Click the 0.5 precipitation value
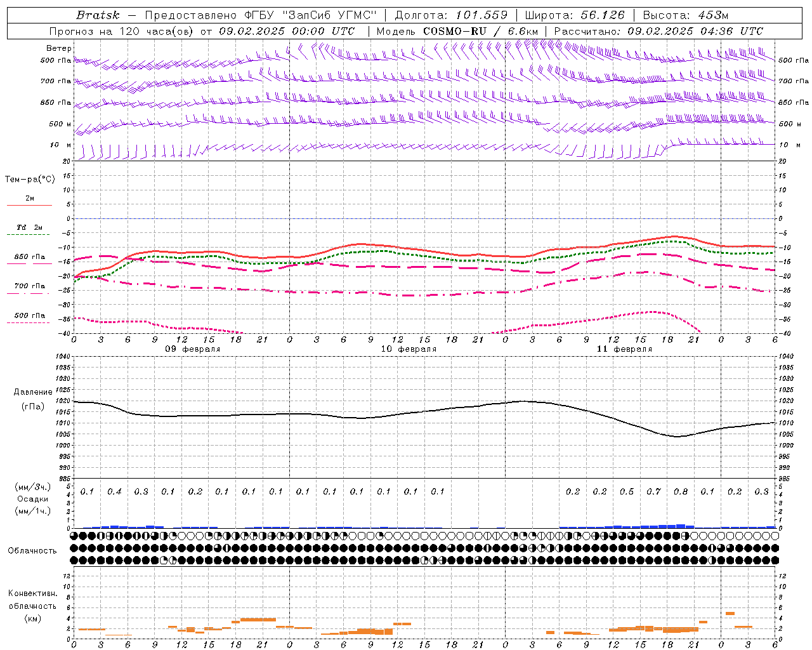This screenshot has height=650, width=812. [x=627, y=491]
